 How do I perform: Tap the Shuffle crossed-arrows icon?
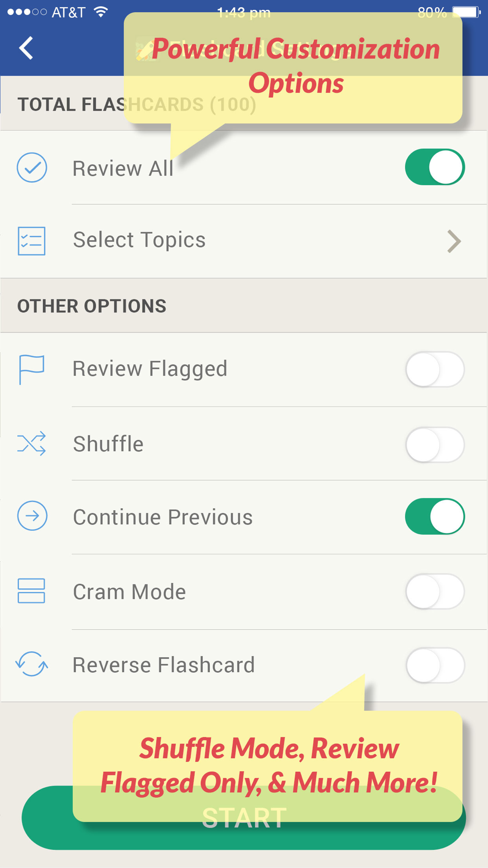pos(32,443)
